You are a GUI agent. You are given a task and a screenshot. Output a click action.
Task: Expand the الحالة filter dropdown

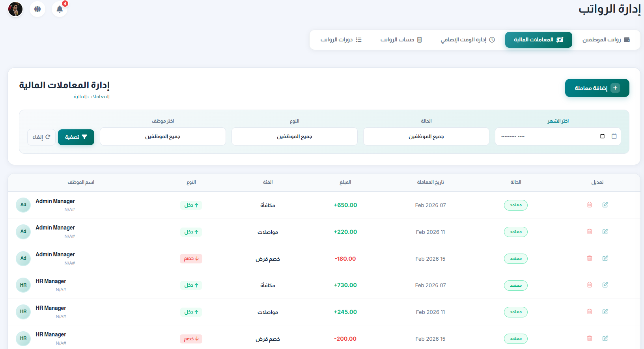point(426,136)
